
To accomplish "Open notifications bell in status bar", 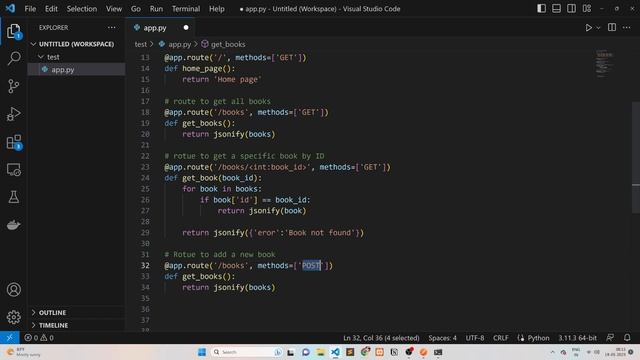I will pyautogui.click(x=627, y=338).
